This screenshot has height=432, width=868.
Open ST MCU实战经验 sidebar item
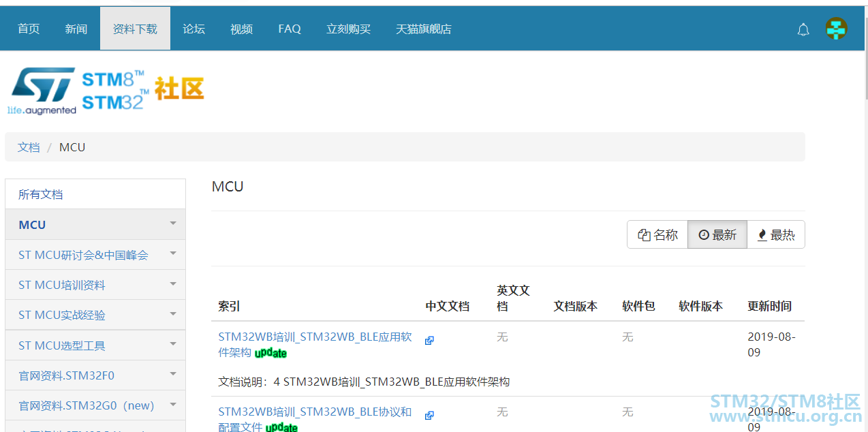(95, 315)
